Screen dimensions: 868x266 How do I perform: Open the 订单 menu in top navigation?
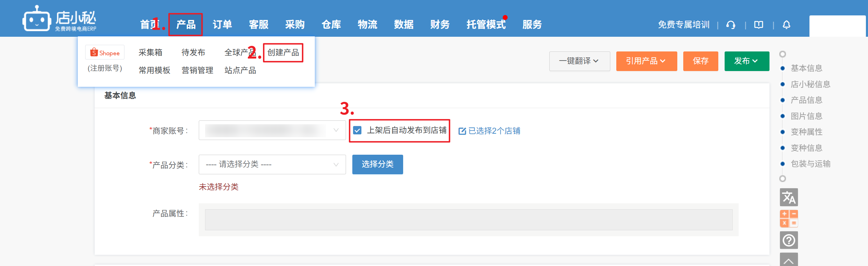coord(222,24)
